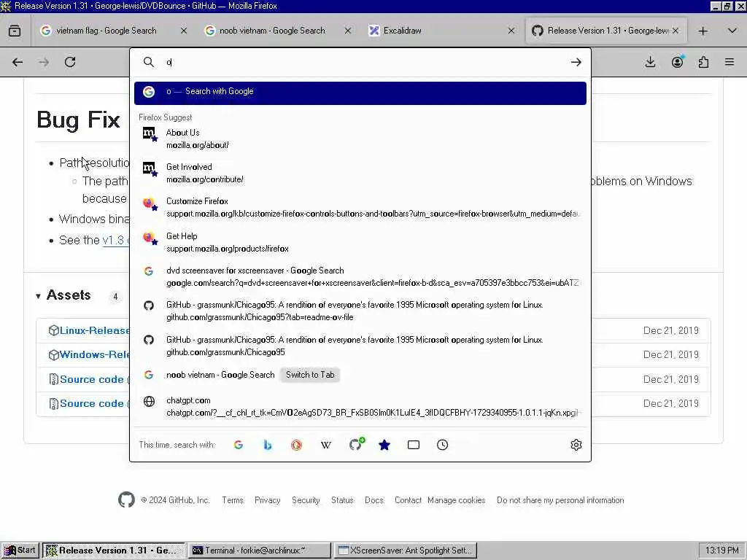Viewport: 747px width, 560px height.
Task: Open the Firefox account menu
Action: tap(677, 62)
